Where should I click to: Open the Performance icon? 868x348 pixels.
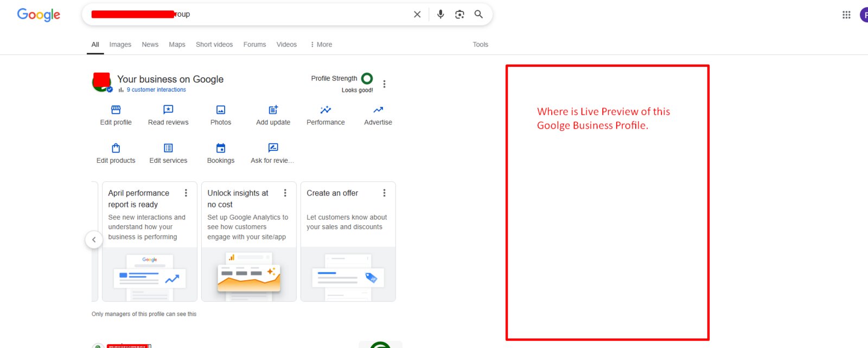coord(325,110)
